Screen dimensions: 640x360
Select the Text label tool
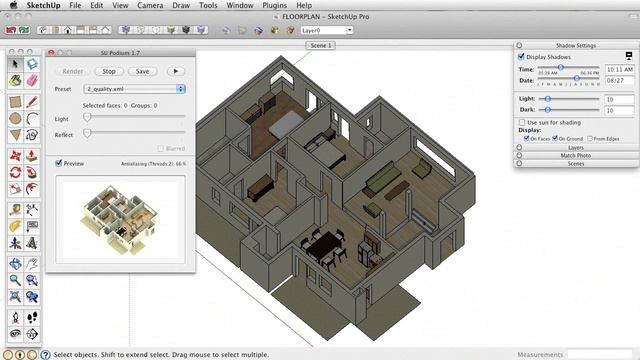32,226
